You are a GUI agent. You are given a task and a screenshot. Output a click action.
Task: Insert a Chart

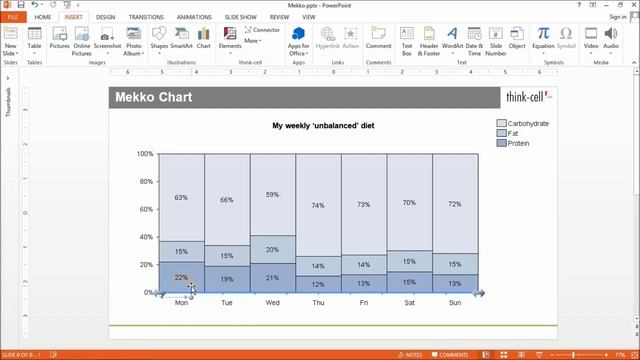[x=204, y=38]
